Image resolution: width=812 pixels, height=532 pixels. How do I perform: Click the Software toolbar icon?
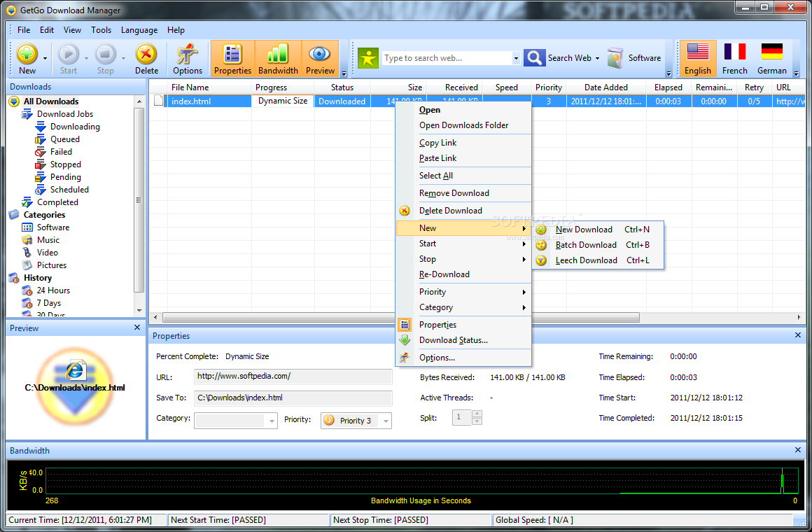[616, 58]
